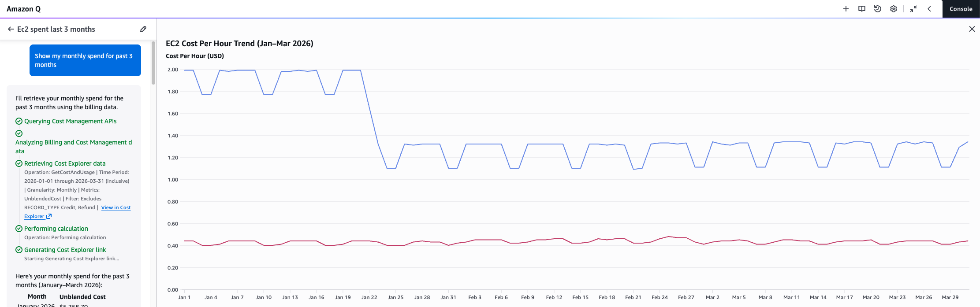980x307 pixels.
Task: Click the '1.00' y-axis label
Action: [x=173, y=180]
